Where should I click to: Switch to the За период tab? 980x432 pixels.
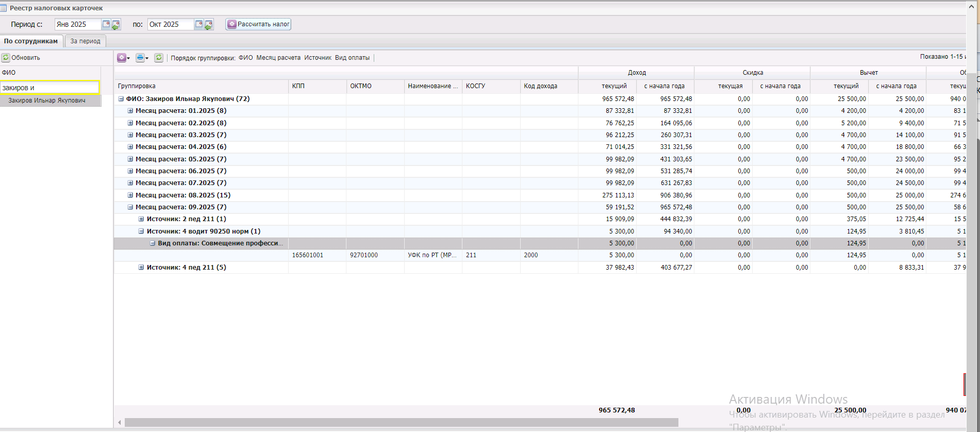coord(86,41)
